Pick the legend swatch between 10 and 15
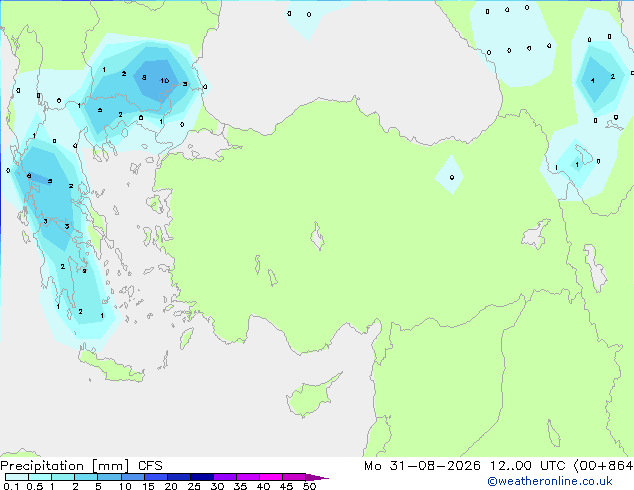 click(x=132, y=477)
